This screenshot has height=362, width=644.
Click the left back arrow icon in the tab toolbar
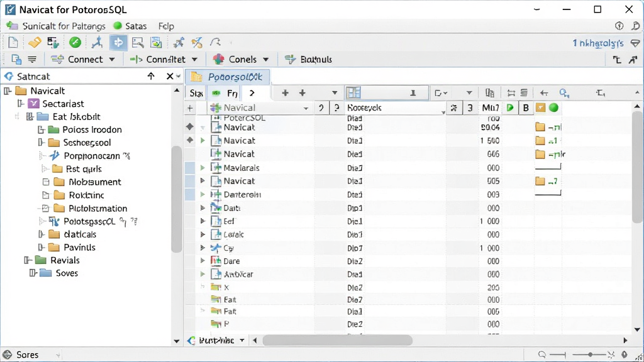click(x=544, y=93)
